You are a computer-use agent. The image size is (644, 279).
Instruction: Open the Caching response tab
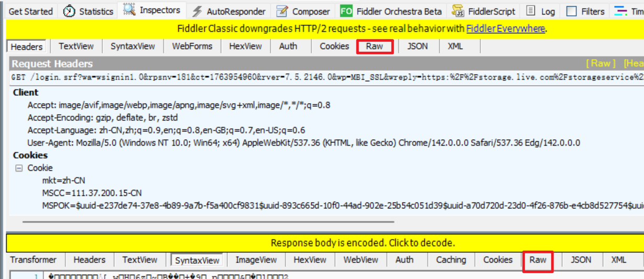tap(451, 260)
